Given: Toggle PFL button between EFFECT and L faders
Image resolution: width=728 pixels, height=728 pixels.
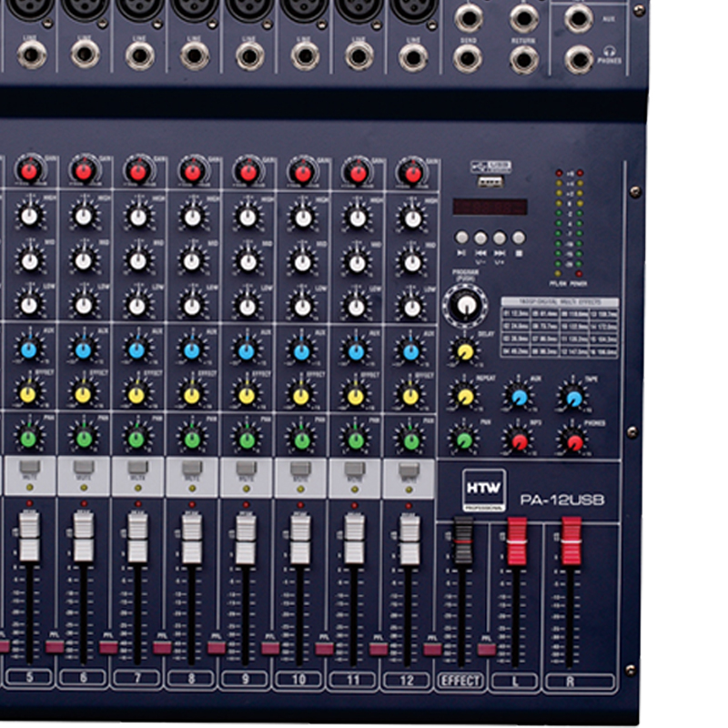Looking at the screenshot, I should [487, 649].
